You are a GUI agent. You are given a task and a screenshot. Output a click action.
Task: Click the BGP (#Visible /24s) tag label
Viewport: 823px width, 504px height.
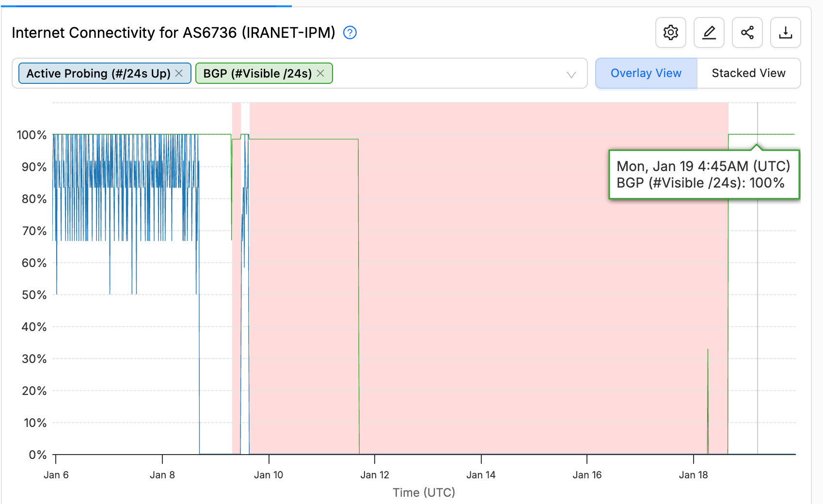click(x=257, y=73)
